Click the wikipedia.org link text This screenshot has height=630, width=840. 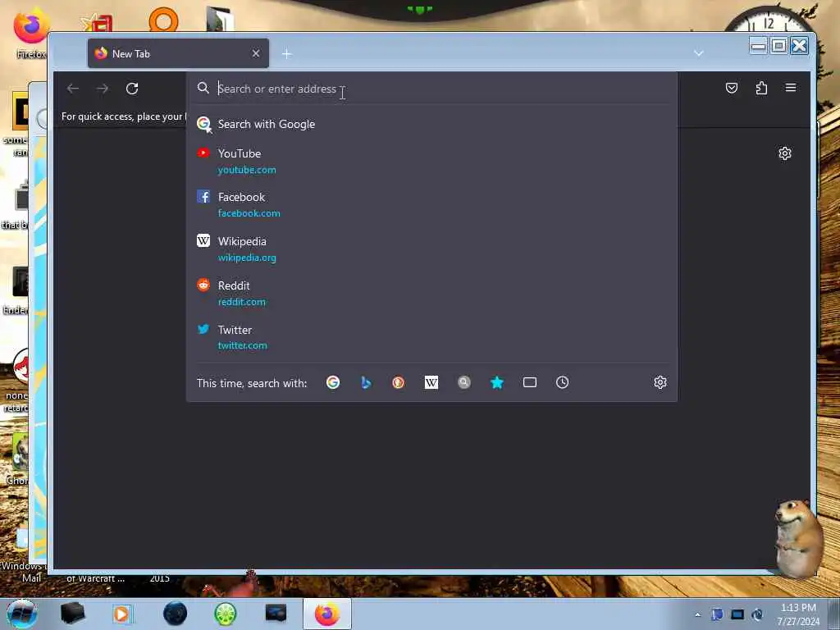pyautogui.click(x=247, y=258)
